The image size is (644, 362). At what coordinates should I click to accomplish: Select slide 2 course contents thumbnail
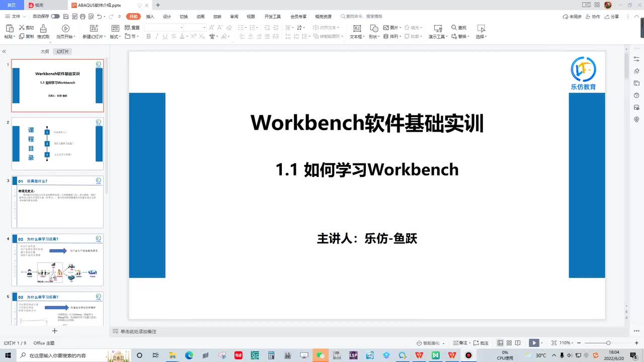pos(57,144)
